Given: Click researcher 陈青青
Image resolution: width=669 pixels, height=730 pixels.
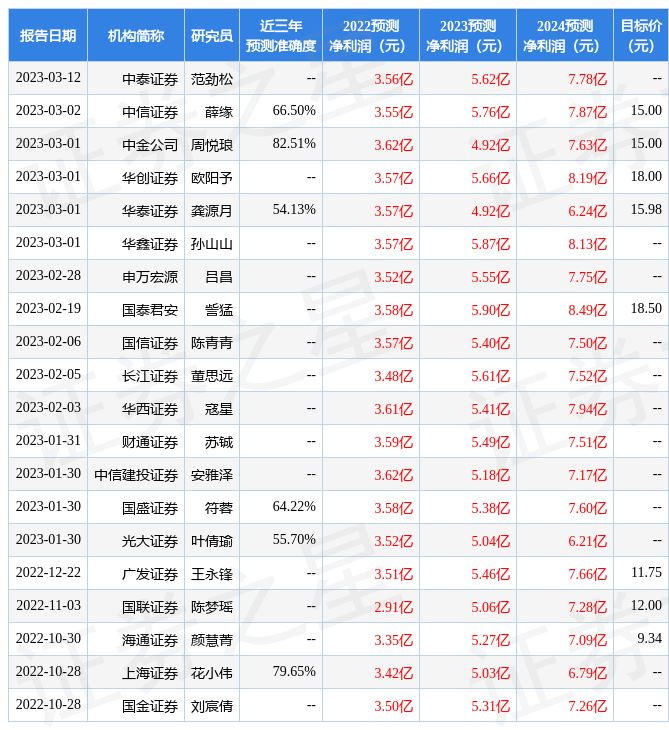Looking at the screenshot, I should [x=212, y=344].
